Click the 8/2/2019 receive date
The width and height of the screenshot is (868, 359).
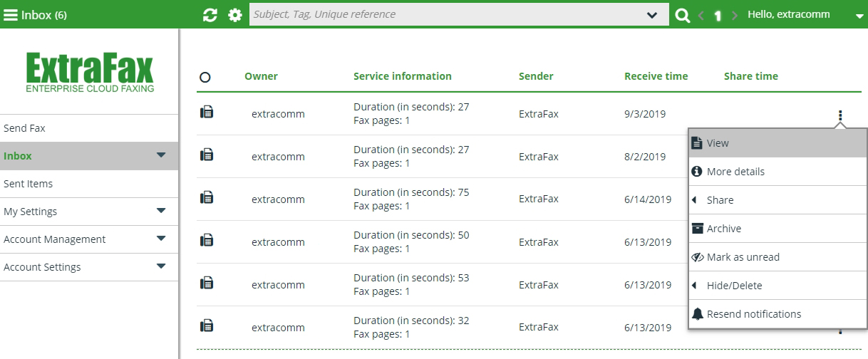click(x=645, y=157)
